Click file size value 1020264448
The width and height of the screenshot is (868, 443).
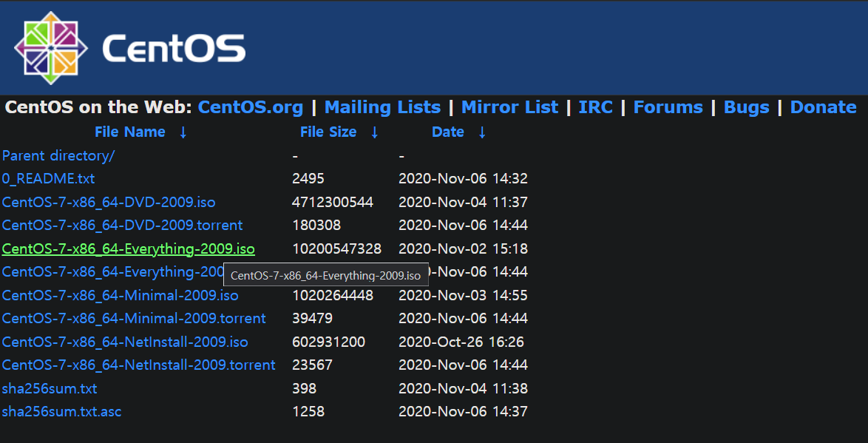pos(333,295)
